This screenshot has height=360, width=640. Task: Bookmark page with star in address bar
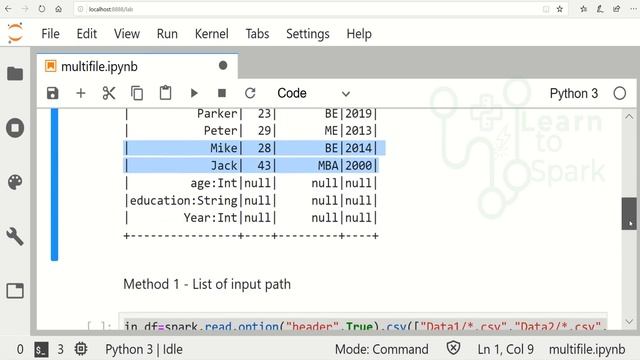(x=560, y=9)
